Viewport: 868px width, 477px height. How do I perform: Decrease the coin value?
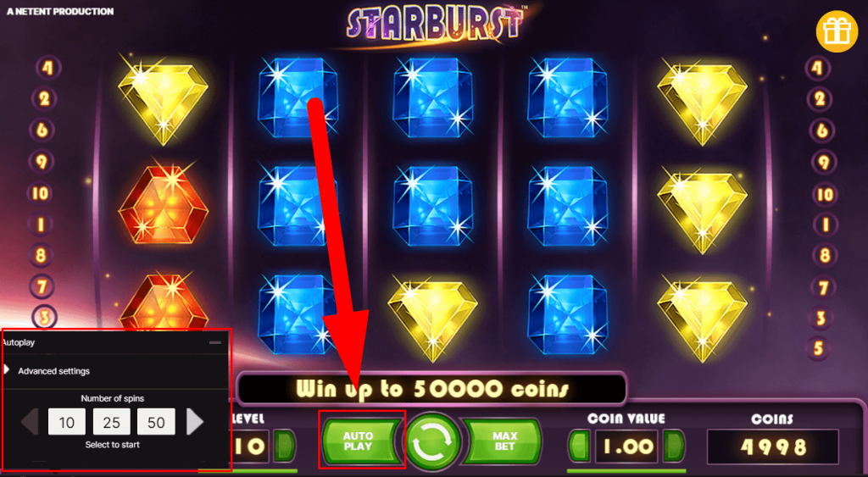pyautogui.click(x=580, y=446)
